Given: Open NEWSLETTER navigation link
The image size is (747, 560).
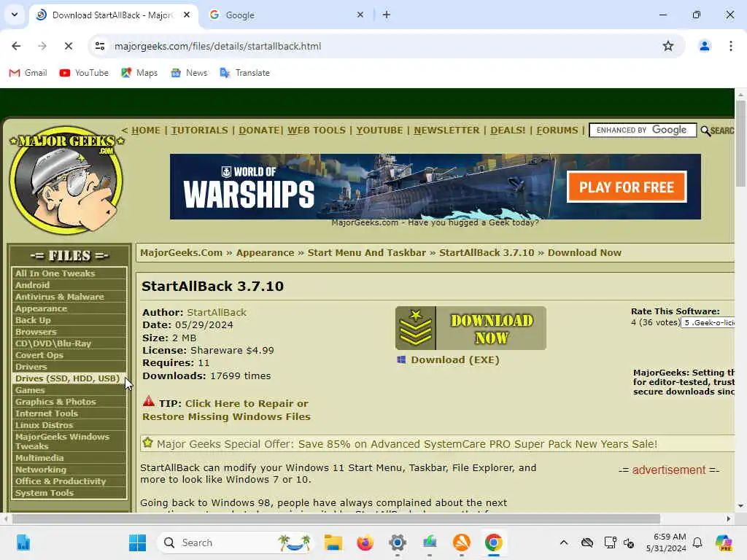Looking at the screenshot, I should (447, 131).
